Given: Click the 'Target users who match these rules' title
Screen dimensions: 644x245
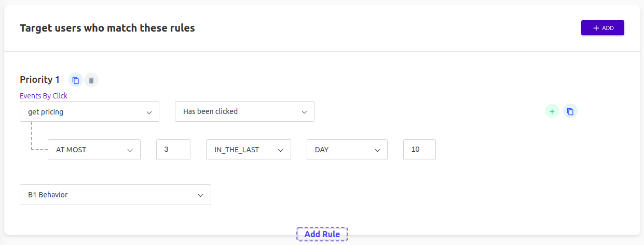Looking at the screenshot, I should pos(107,28).
